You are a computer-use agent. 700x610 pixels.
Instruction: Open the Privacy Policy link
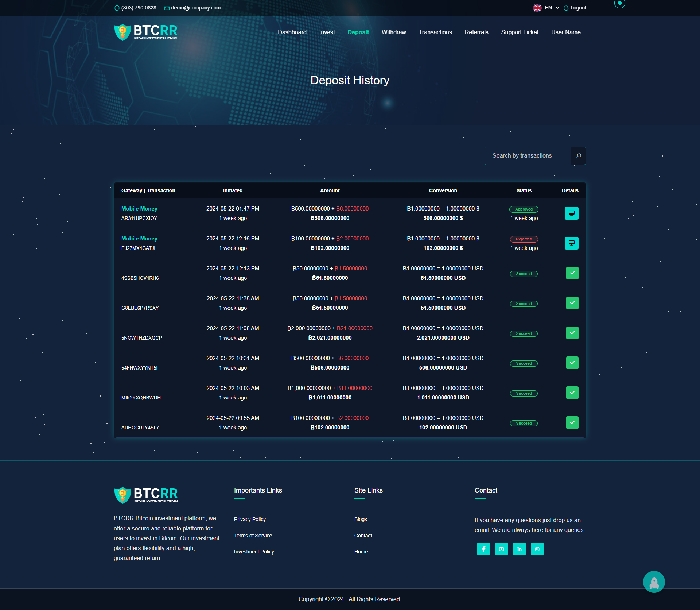click(250, 519)
